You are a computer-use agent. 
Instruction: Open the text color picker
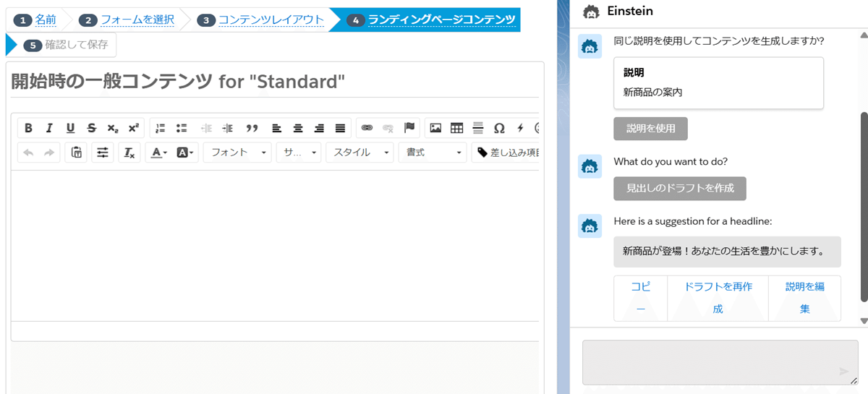tap(158, 153)
